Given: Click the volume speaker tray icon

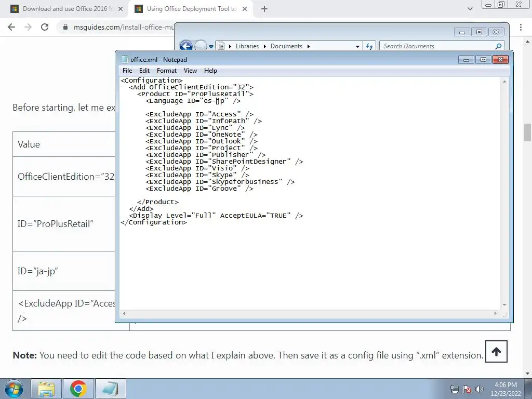Looking at the screenshot, I should [x=479, y=389].
